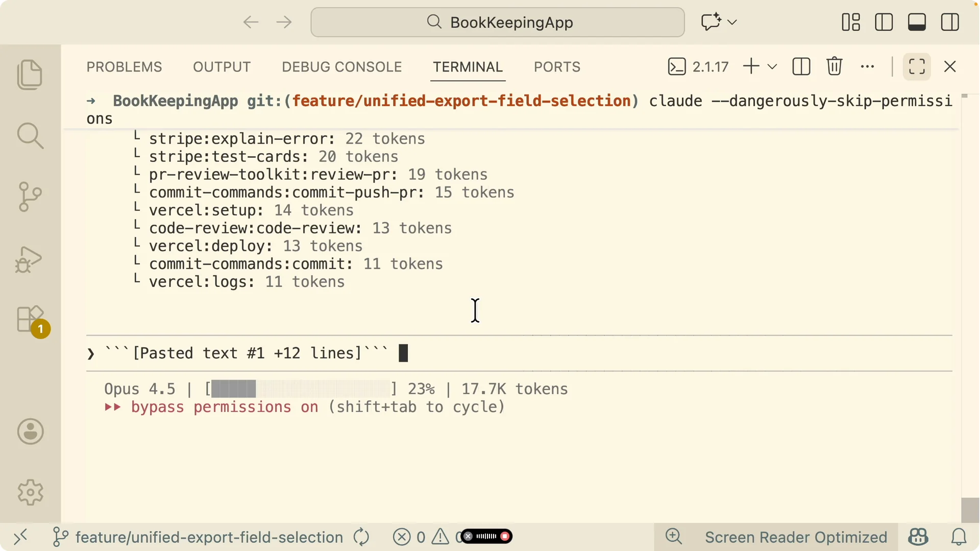The height and width of the screenshot is (551, 980).
Task: Click 'stripe:explain-error: 22 tokens' line
Action: 287,139
